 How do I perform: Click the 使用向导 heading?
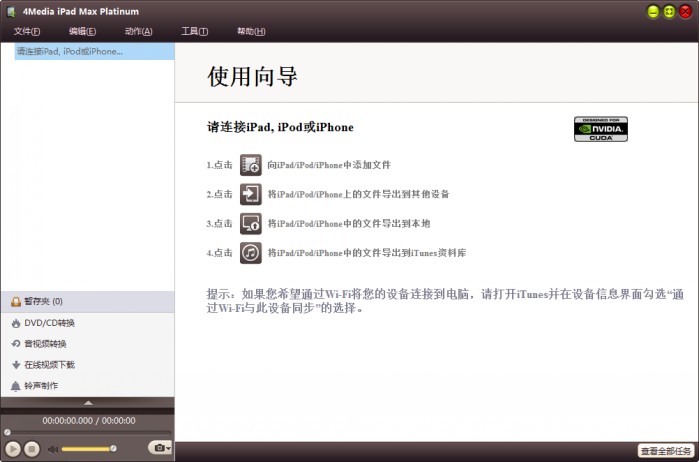pos(252,76)
